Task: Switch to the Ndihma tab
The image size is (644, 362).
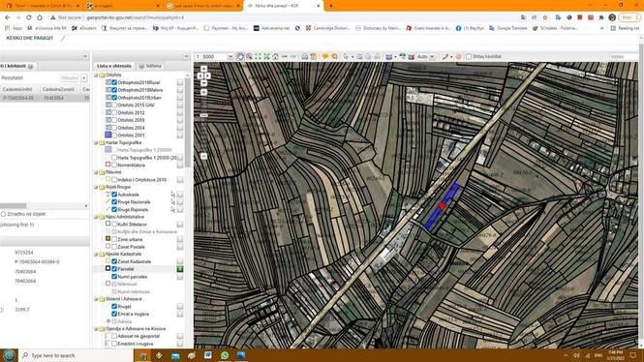Action: coord(150,66)
